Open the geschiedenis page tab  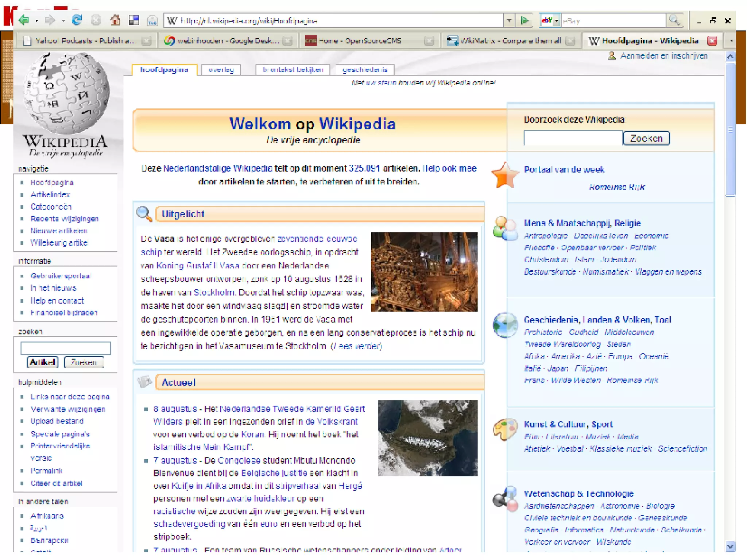coord(364,70)
